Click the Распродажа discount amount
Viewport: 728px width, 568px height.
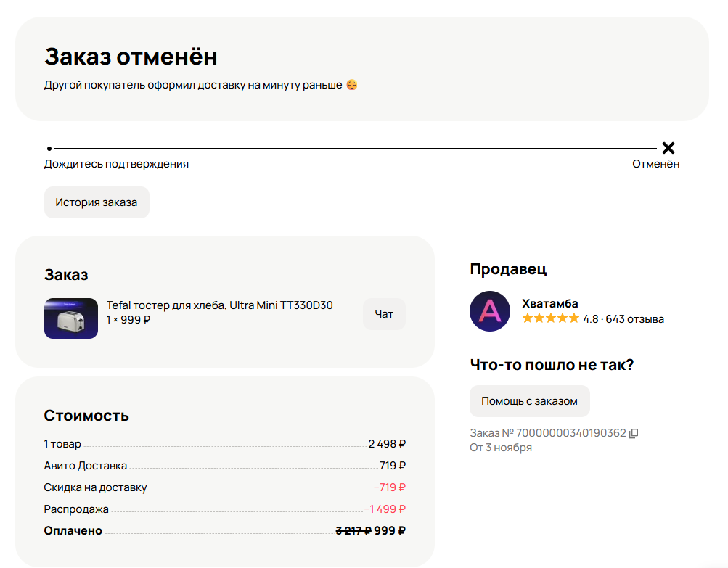[385, 509]
